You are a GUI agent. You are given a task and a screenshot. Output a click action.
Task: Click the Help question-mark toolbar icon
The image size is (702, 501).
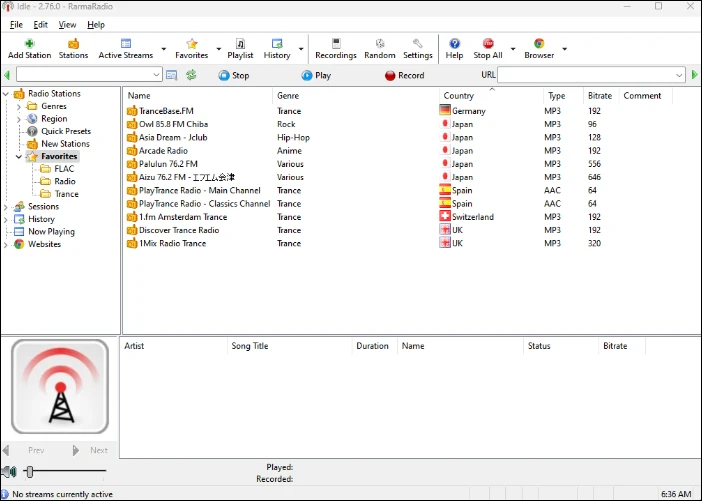click(x=454, y=49)
